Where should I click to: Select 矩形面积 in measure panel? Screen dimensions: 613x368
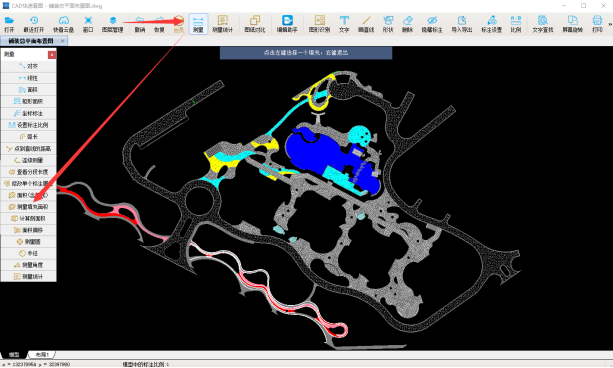29,101
